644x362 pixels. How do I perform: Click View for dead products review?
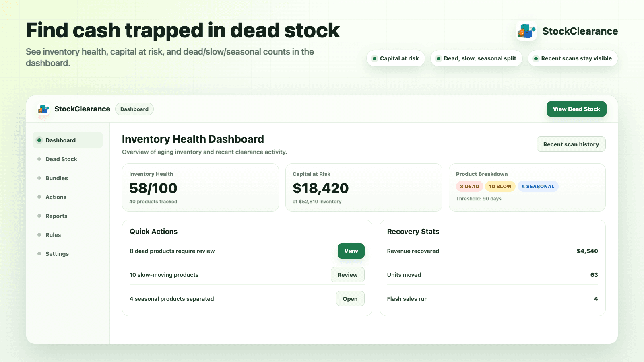pyautogui.click(x=351, y=251)
